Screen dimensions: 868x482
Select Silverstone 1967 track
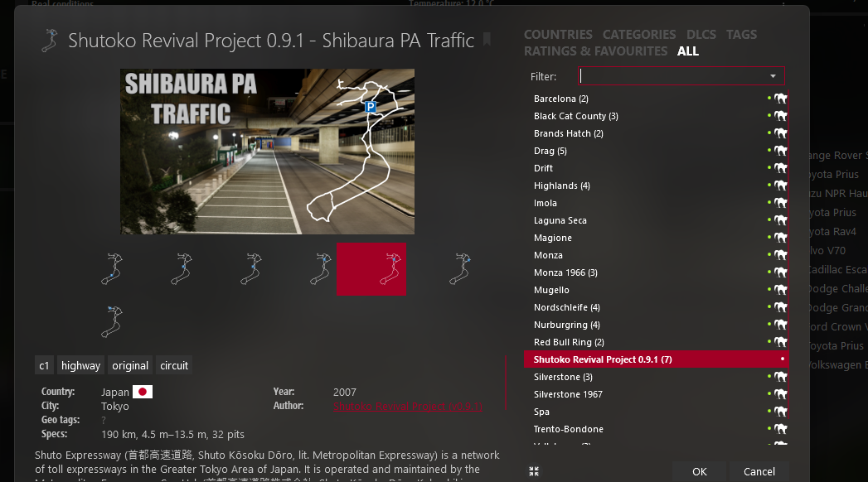pyautogui.click(x=656, y=394)
